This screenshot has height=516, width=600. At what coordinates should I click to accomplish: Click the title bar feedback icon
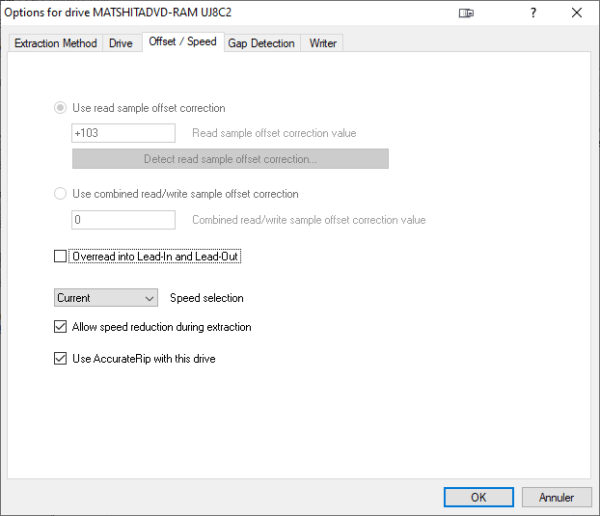(466, 13)
